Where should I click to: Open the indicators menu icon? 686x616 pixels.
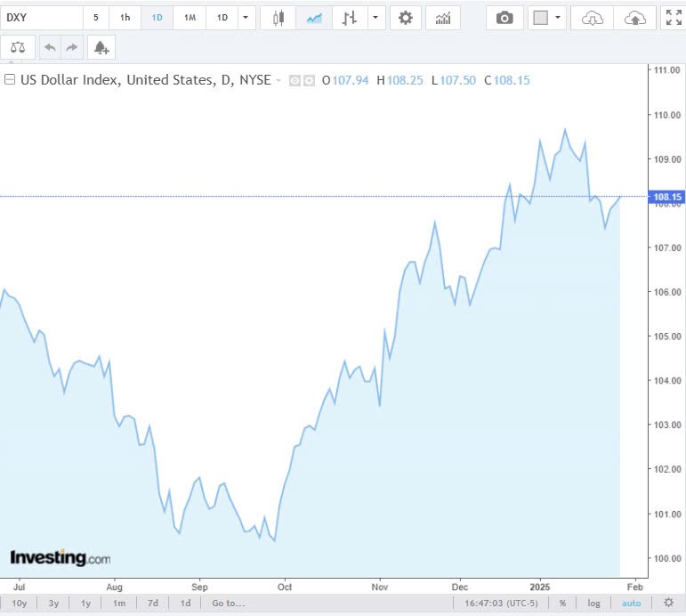442,18
